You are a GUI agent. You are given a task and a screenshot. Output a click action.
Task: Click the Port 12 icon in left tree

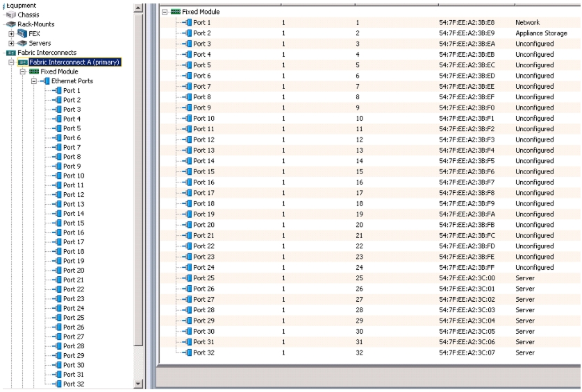point(58,195)
